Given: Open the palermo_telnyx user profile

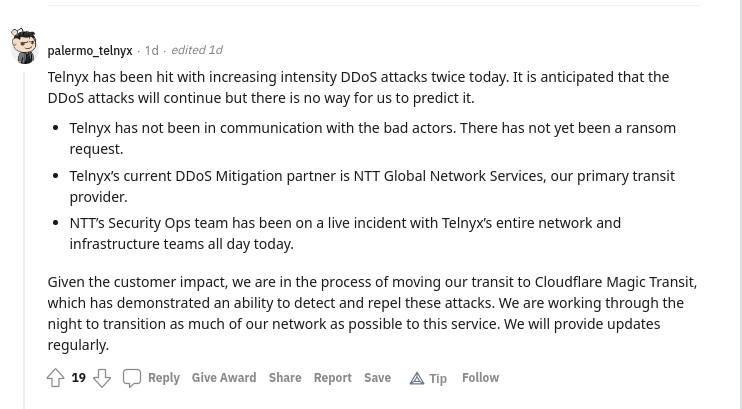Looking at the screenshot, I should click(90, 50).
